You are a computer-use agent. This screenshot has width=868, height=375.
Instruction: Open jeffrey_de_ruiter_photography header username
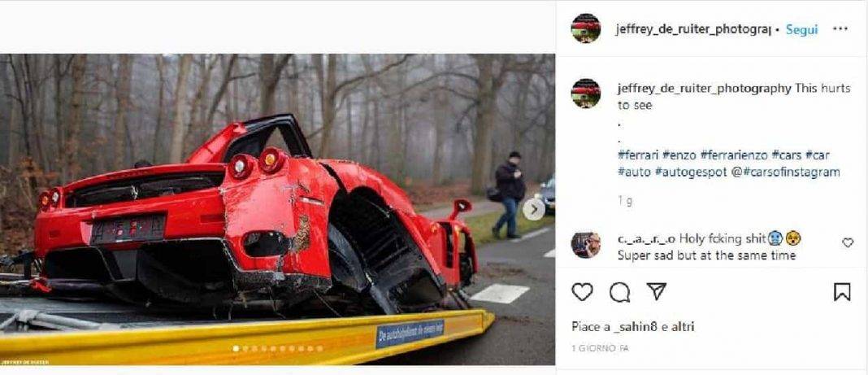pyautogui.click(x=693, y=30)
